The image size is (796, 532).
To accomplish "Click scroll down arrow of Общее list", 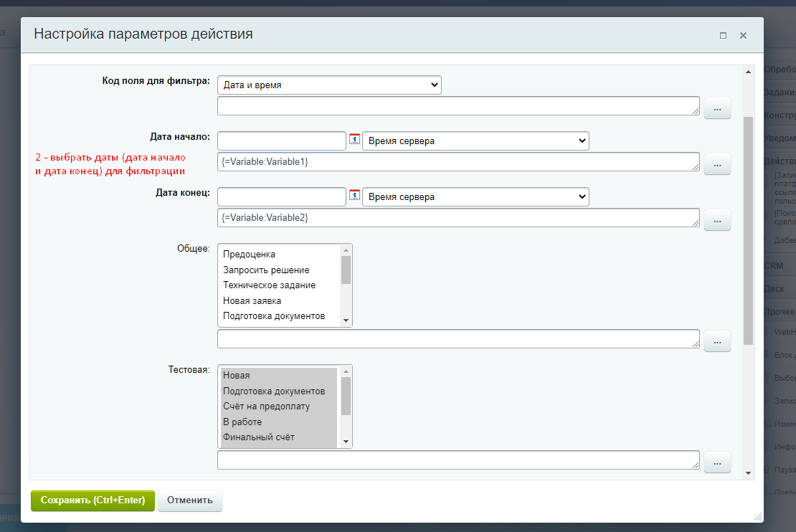I will pos(346,320).
